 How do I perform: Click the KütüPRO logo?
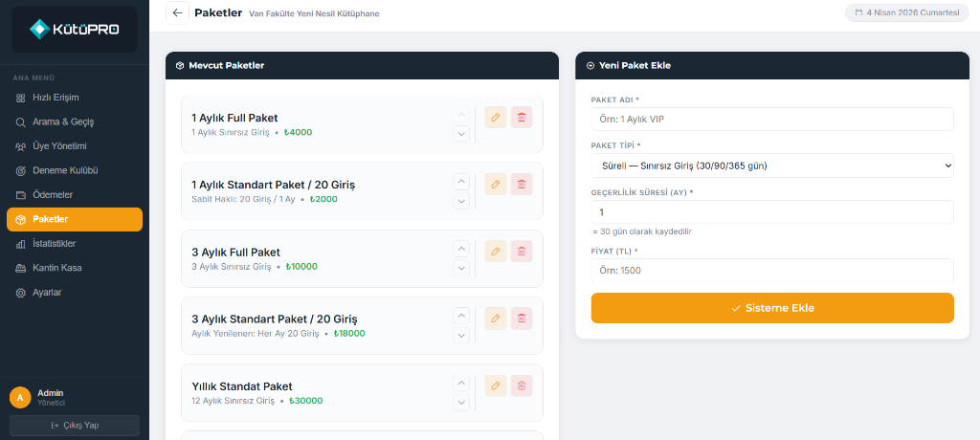tap(75, 29)
